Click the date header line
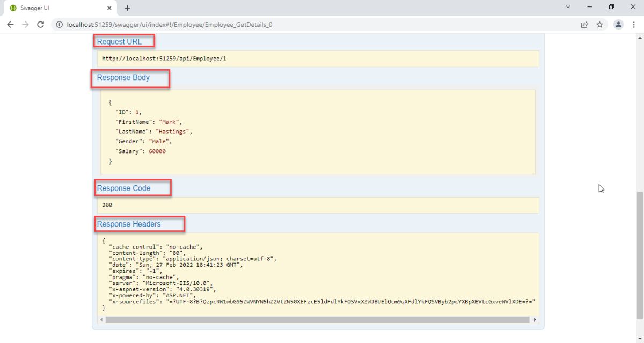Image resolution: width=644 pixels, height=343 pixels. [x=176, y=265]
